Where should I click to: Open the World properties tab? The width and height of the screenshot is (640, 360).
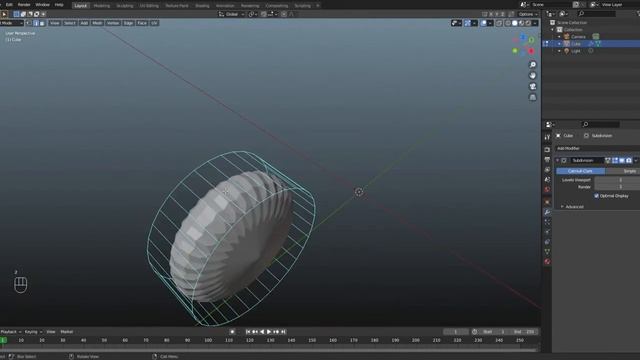coord(547,189)
